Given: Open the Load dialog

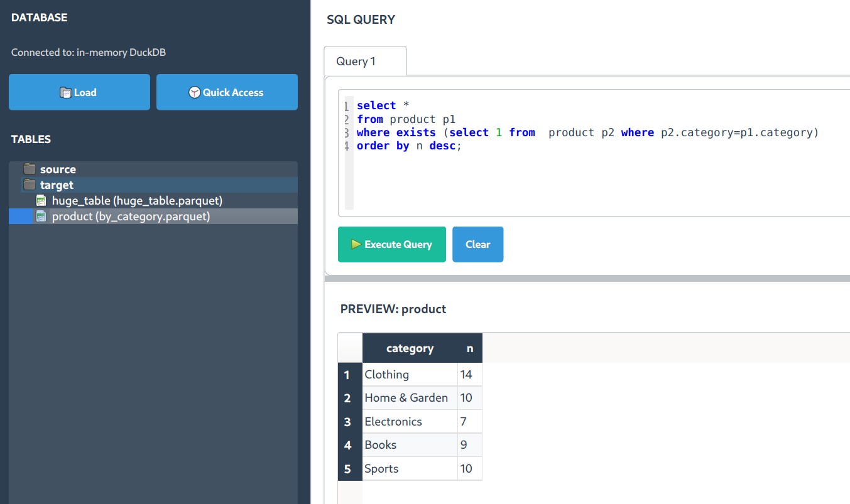Looking at the screenshot, I should point(79,92).
